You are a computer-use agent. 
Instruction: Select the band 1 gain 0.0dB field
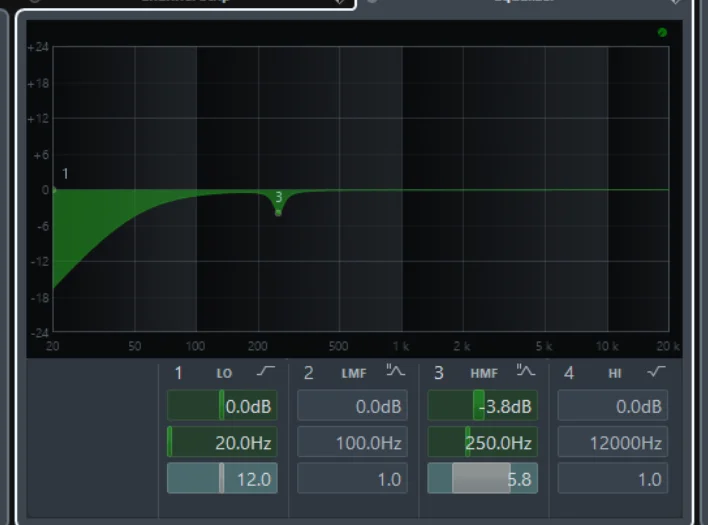222,405
